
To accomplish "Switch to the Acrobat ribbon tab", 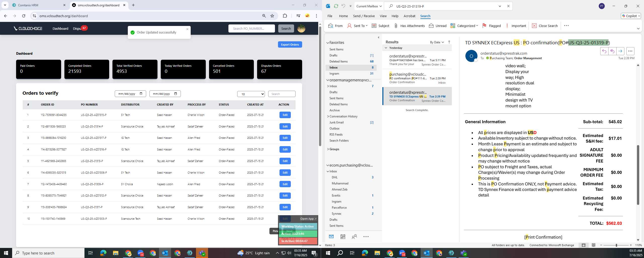I will 409,16.
